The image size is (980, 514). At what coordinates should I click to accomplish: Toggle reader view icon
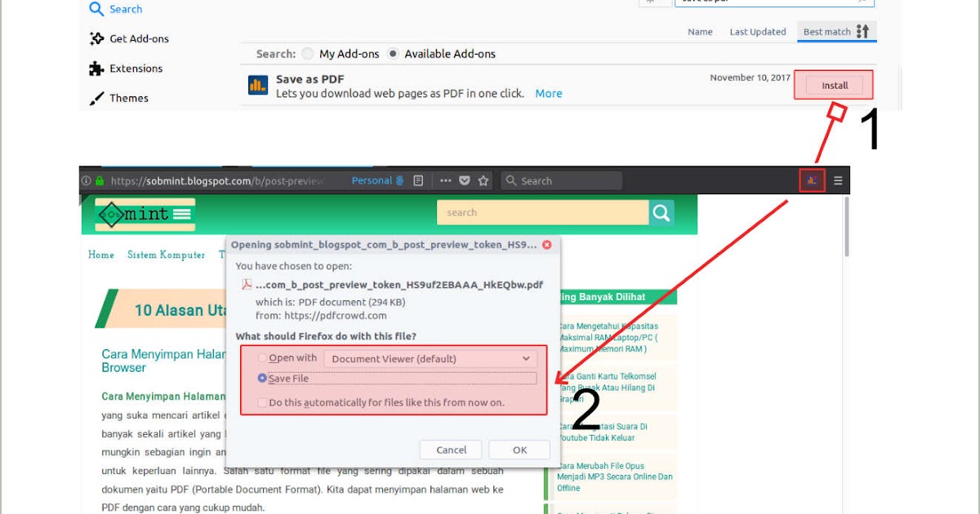(x=418, y=180)
